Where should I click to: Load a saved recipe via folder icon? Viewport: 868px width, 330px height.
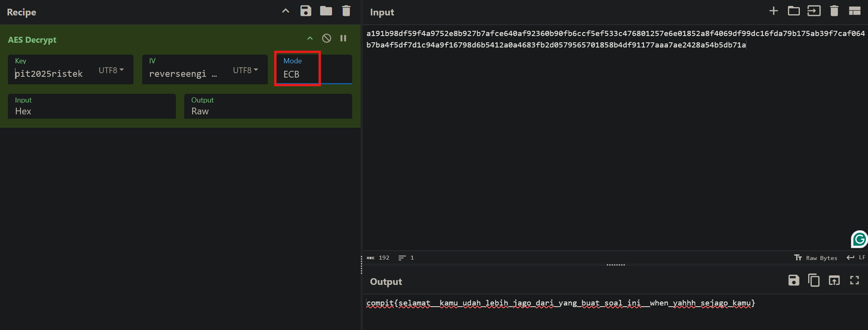click(326, 11)
